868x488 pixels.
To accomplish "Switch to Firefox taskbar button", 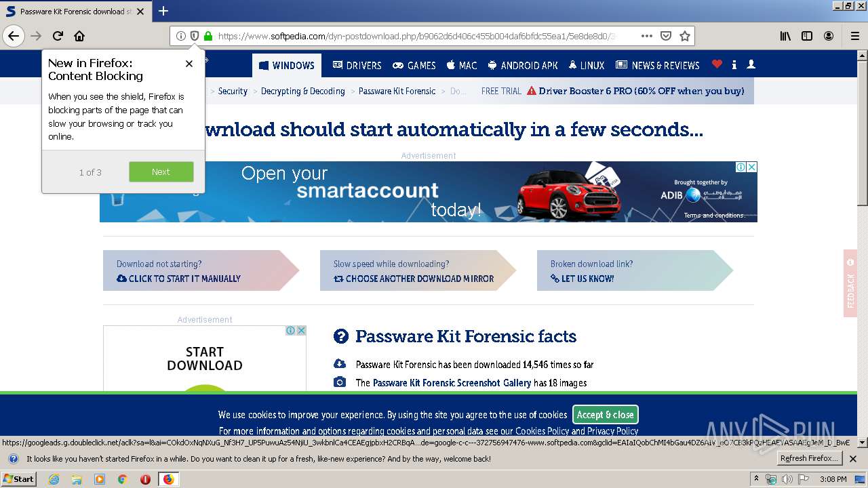I will click(x=168, y=479).
